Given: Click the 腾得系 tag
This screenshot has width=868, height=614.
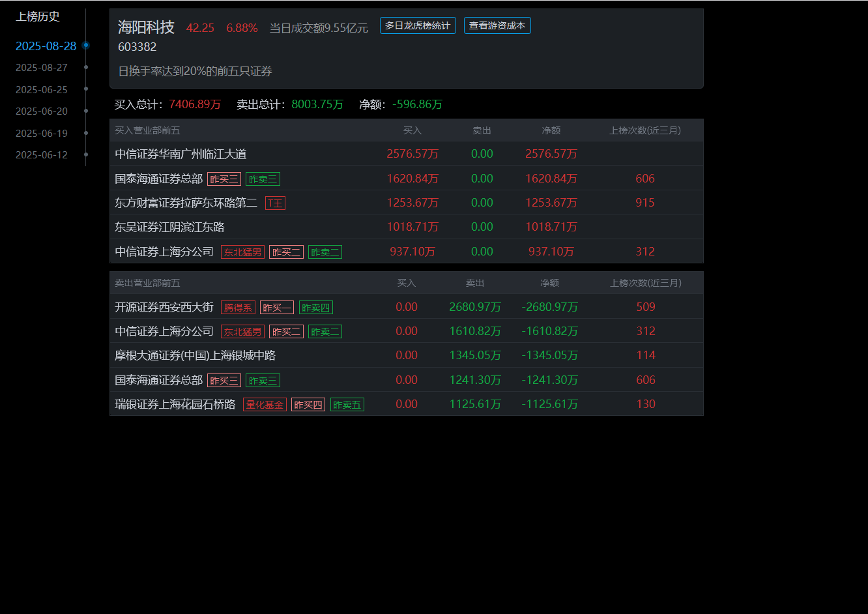Looking at the screenshot, I should [x=238, y=308].
